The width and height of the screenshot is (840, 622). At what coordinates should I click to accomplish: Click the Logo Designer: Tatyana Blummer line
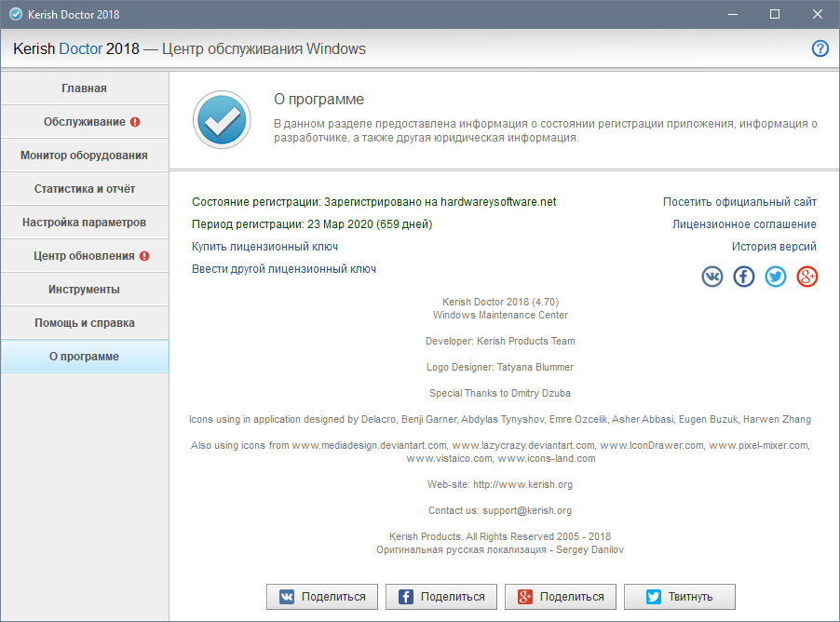(x=500, y=367)
